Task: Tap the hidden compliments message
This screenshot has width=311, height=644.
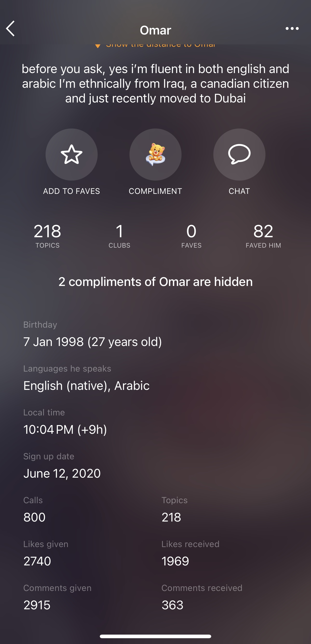Action: click(155, 282)
